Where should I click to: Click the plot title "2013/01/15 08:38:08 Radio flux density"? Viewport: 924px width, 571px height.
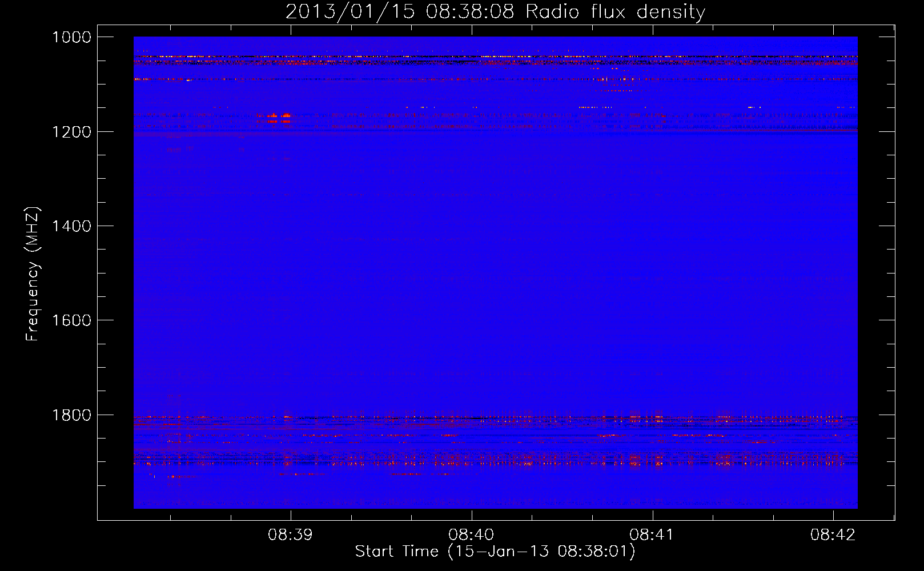click(x=496, y=11)
